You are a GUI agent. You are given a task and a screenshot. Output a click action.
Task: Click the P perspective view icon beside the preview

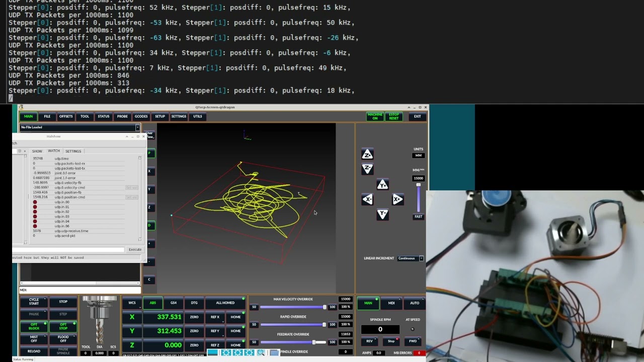(x=149, y=153)
